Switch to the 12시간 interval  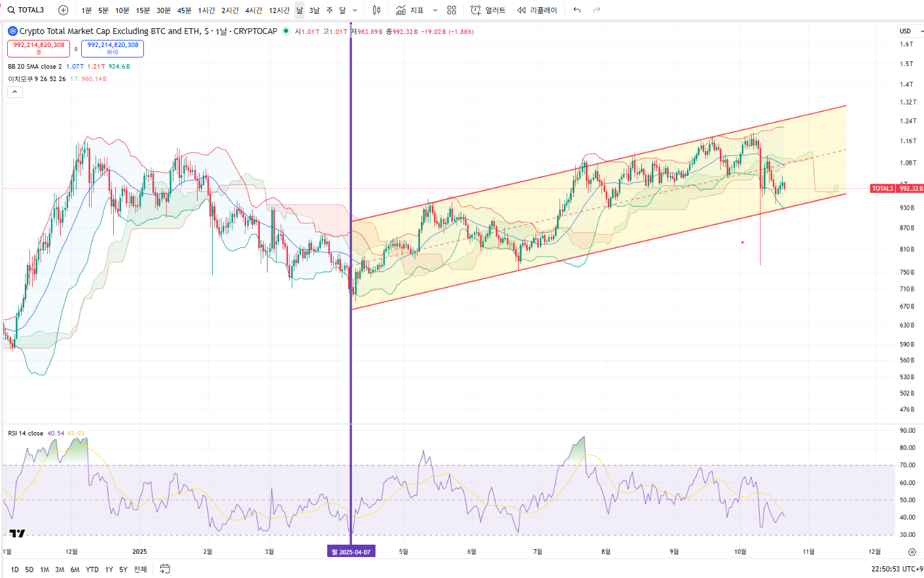(279, 10)
